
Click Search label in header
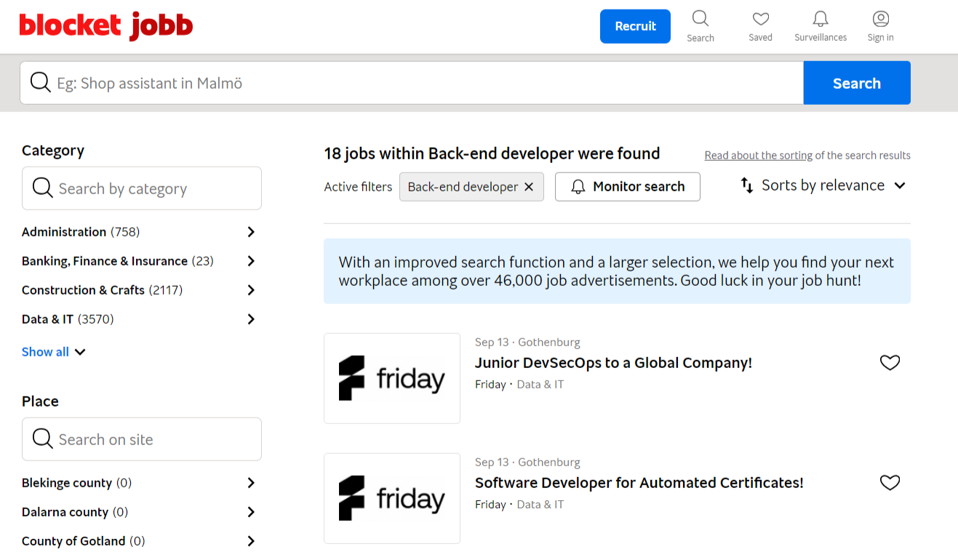(700, 38)
